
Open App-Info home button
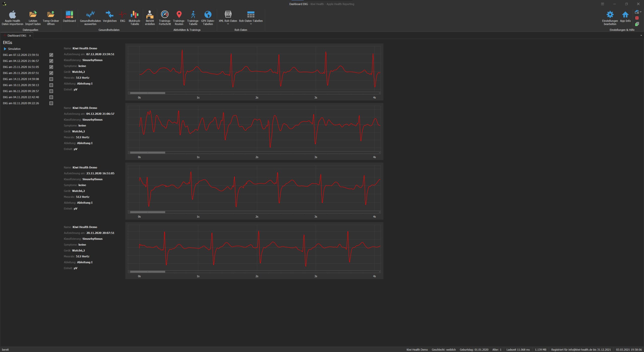coord(625,15)
